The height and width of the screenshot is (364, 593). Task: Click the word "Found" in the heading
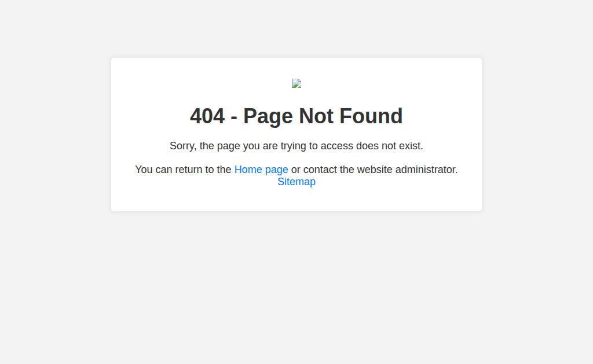tap(371, 116)
